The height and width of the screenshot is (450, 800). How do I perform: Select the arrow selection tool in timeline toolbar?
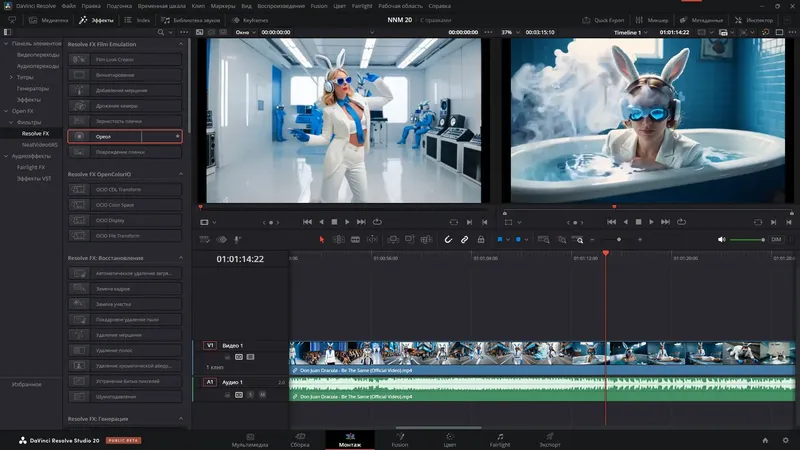click(x=321, y=239)
